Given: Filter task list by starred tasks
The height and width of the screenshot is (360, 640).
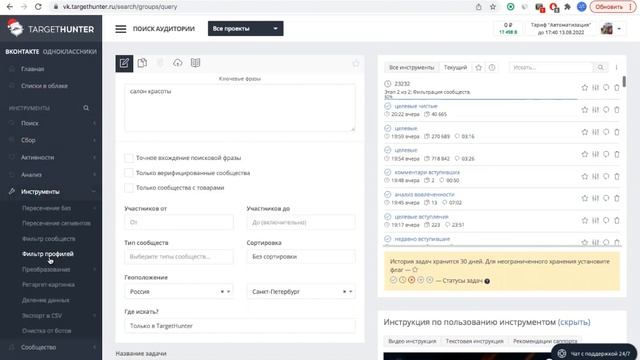Looking at the screenshot, I should tap(478, 67).
